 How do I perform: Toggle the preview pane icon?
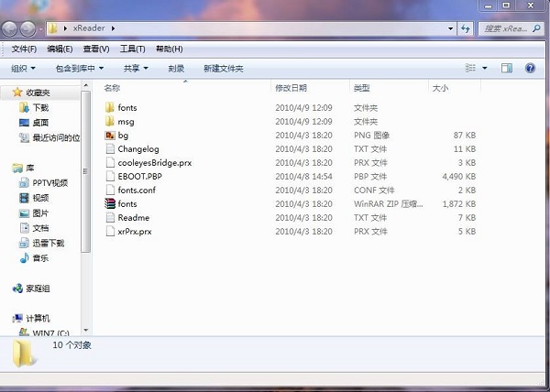pyautogui.click(x=506, y=69)
